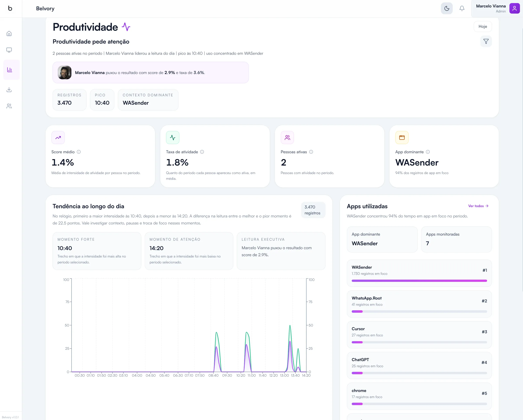Click the Apps monitoradas 7 card

pyautogui.click(x=456, y=239)
